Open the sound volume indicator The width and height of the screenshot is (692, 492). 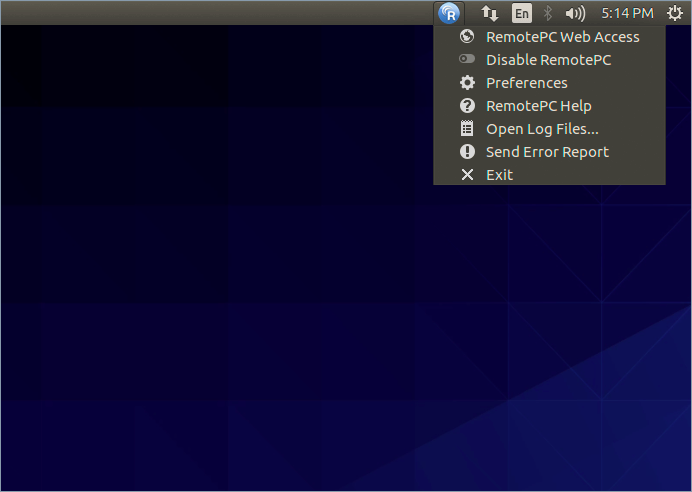coord(575,13)
